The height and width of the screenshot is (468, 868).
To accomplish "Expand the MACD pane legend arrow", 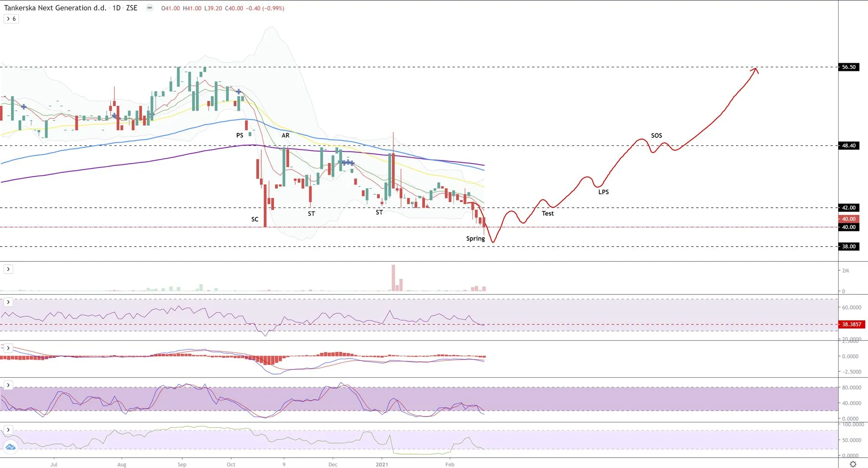I will pyautogui.click(x=8, y=348).
